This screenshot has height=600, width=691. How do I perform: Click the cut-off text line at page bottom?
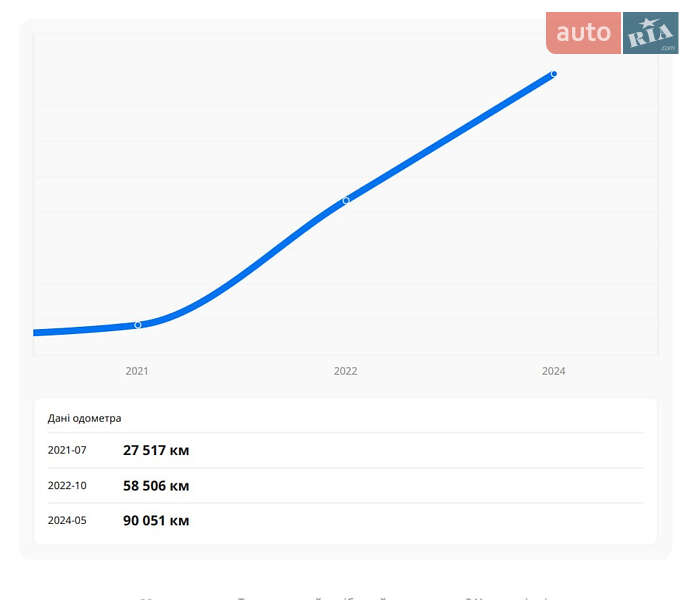(345, 598)
